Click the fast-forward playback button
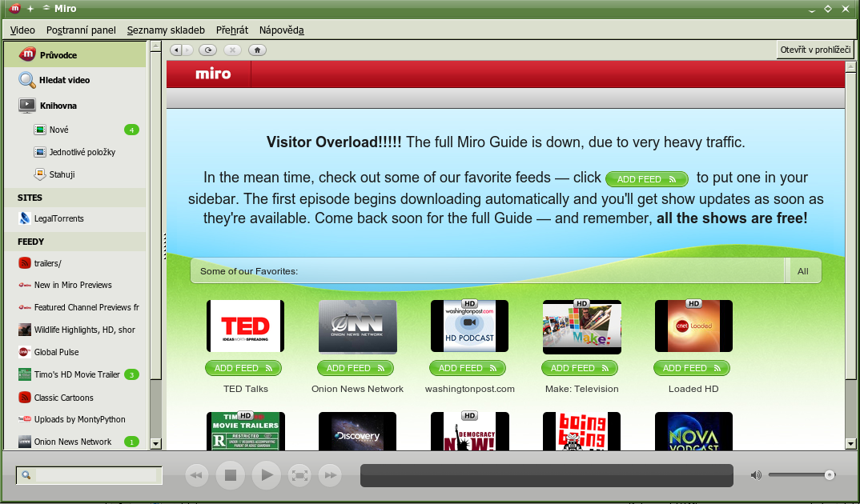 [x=330, y=475]
